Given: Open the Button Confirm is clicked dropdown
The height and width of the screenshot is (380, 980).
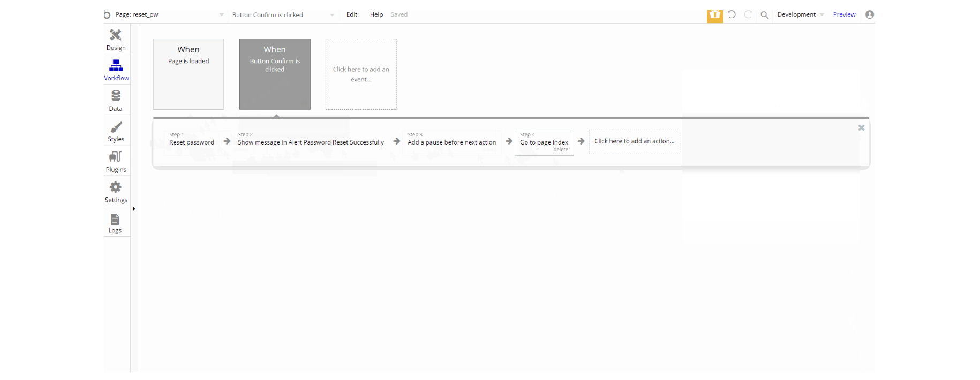Looking at the screenshot, I should 283,15.
